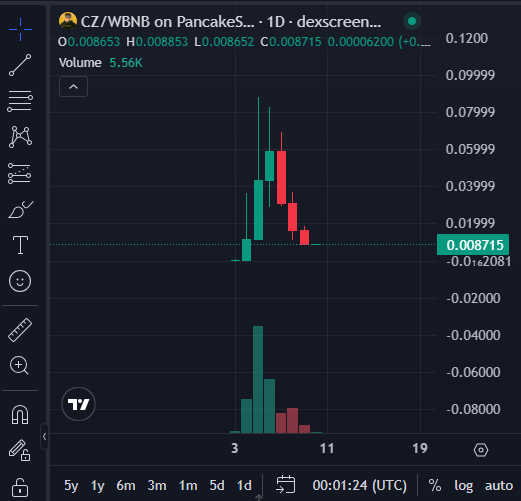Set time range to 1m
The image size is (521, 501).
pyautogui.click(x=188, y=486)
